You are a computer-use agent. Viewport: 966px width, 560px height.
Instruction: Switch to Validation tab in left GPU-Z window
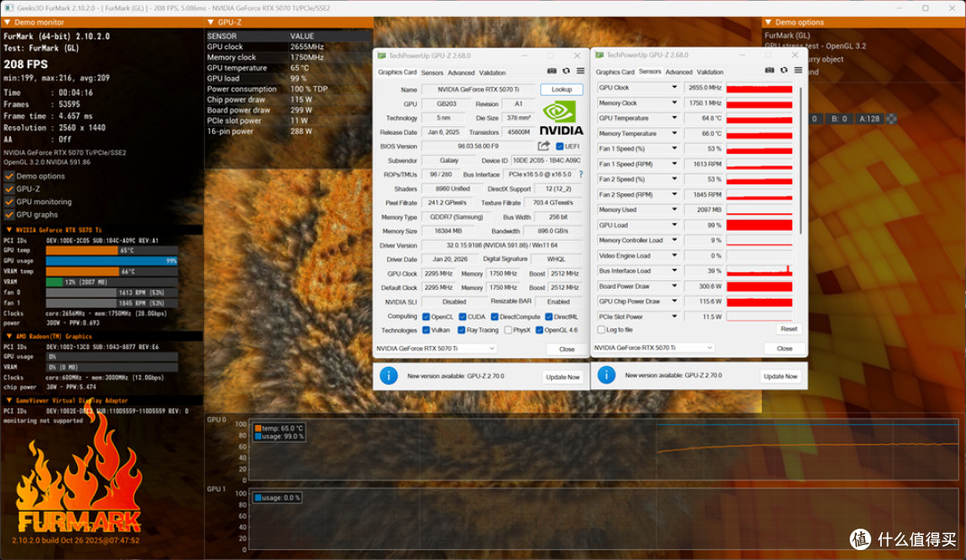(492, 72)
